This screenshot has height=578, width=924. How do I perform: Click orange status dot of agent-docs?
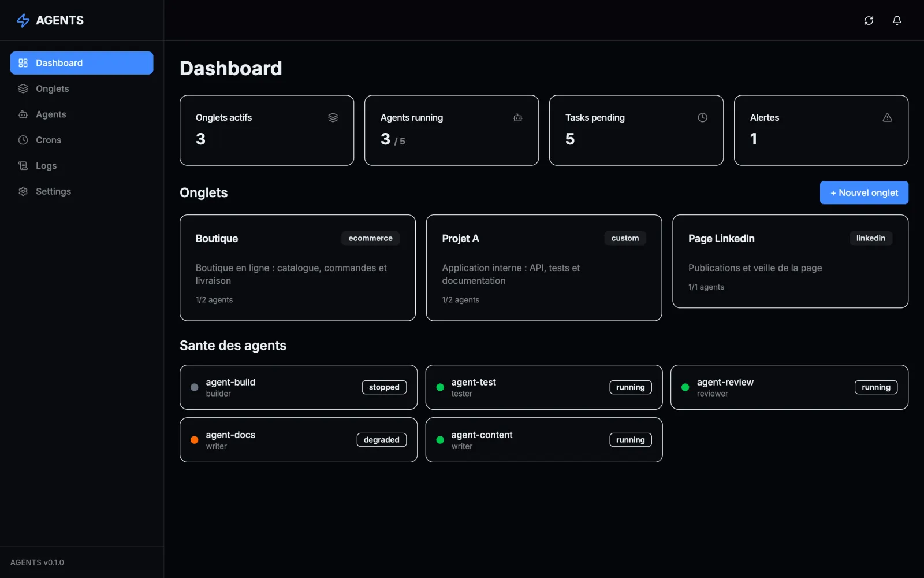(x=195, y=440)
